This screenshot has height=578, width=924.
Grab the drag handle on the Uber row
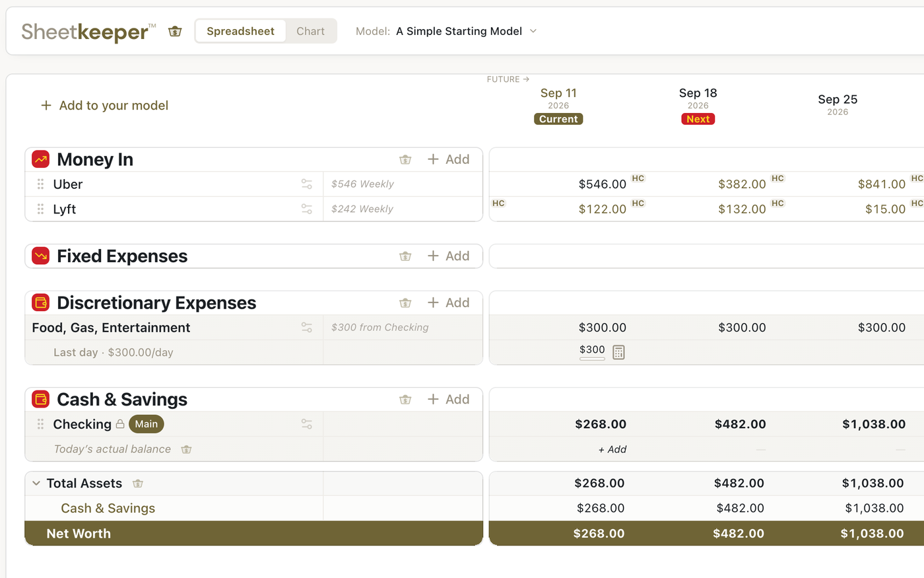click(40, 184)
